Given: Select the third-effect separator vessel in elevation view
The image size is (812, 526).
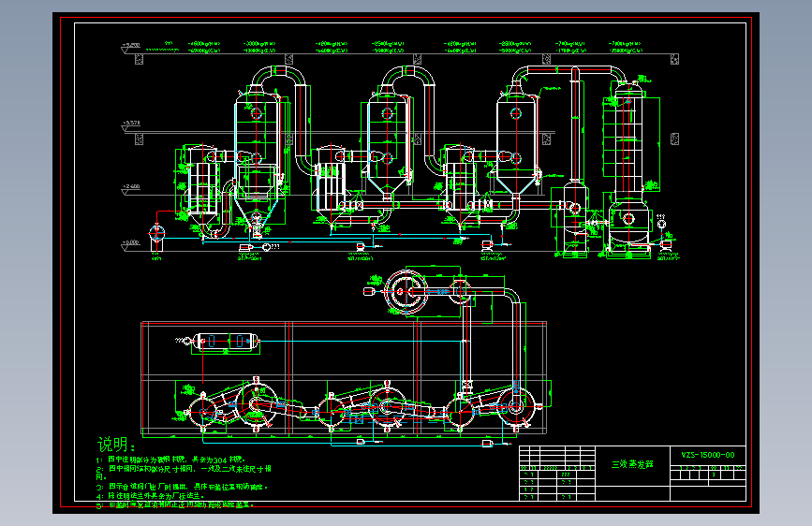Looking at the screenshot, I should click(x=516, y=145).
